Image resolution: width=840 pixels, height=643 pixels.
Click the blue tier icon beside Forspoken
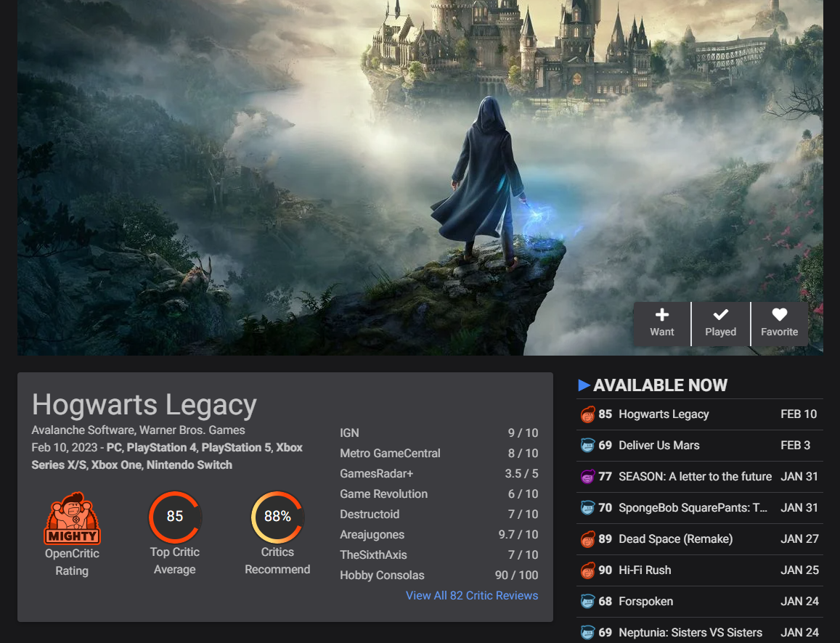click(x=587, y=601)
